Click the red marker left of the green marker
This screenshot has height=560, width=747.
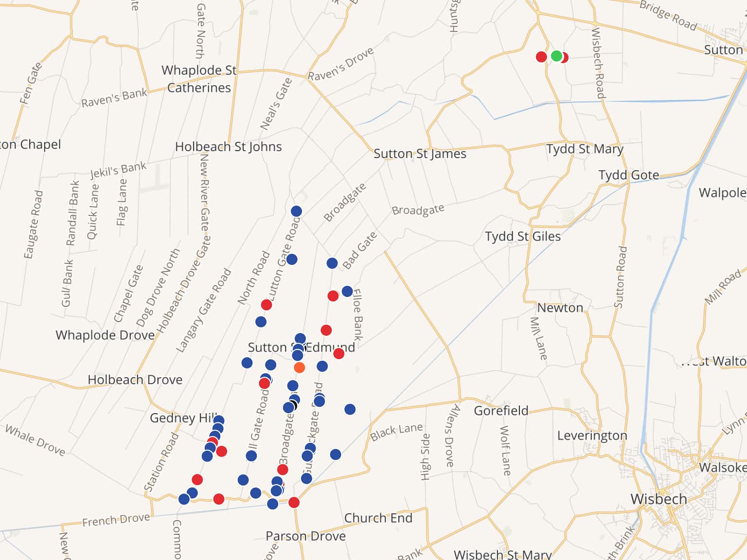point(541,57)
